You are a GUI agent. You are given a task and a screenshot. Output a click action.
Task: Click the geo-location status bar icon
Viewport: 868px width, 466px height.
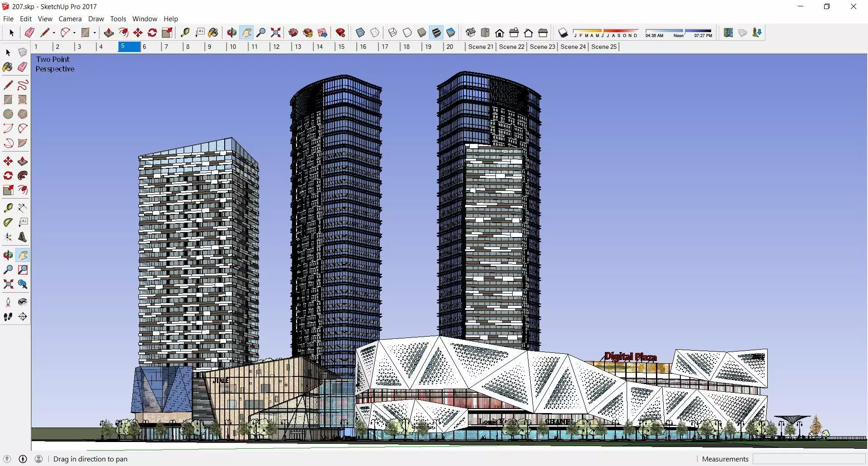[7, 459]
